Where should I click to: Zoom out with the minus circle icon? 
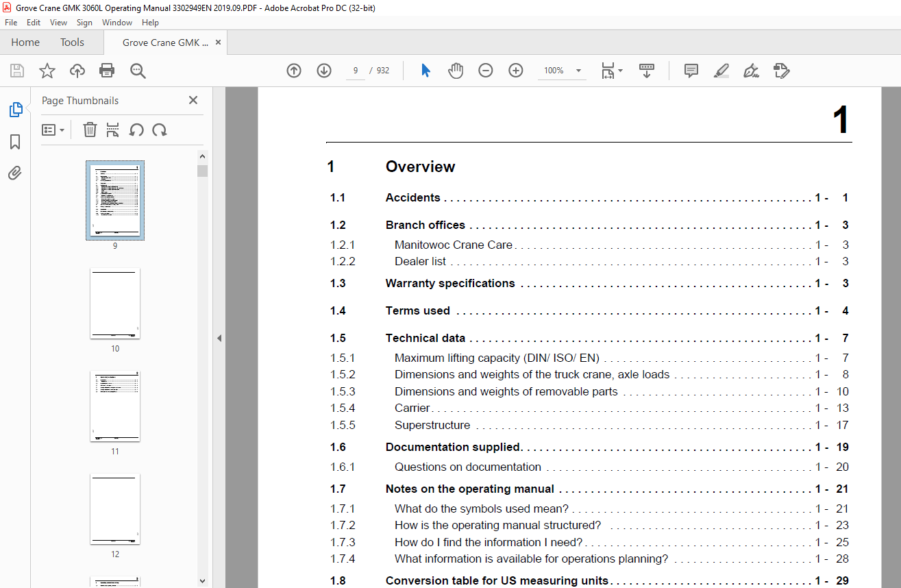pyautogui.click(x=486, y=71)
